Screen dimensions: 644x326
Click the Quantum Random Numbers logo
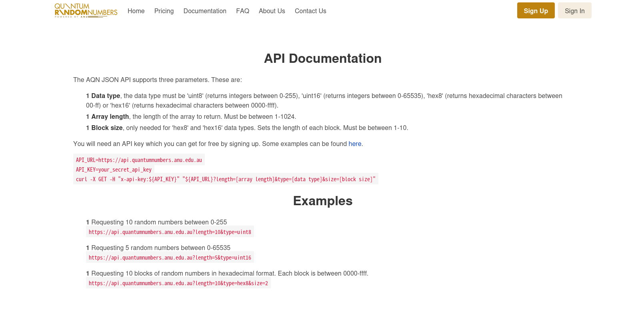tap(86, 11)
